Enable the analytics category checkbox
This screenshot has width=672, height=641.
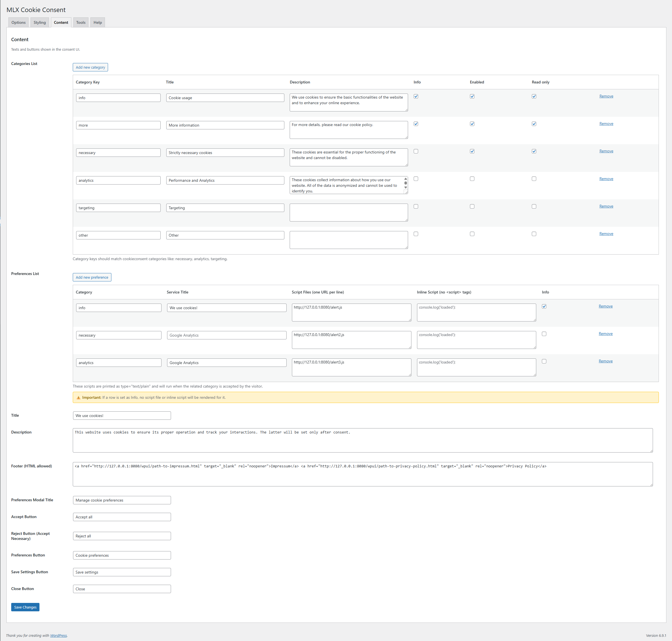click(x=472, y=179)
